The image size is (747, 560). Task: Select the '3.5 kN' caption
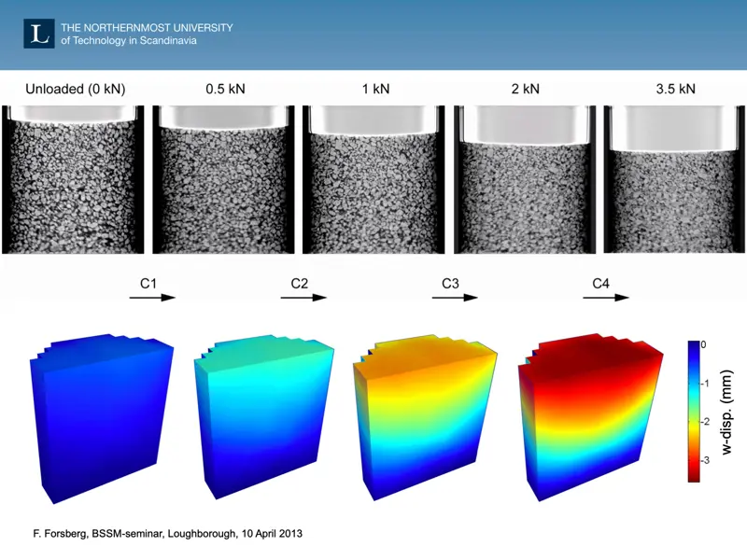pos(675,90)
